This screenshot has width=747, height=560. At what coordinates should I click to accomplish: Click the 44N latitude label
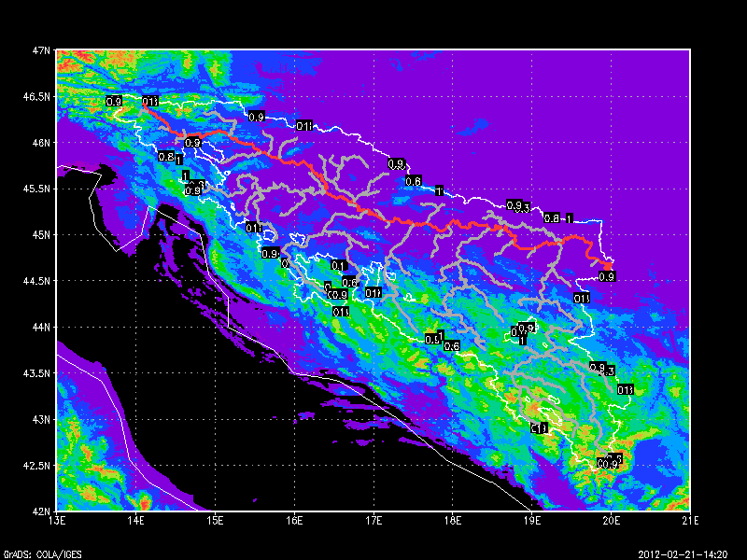tap(41, 328)
